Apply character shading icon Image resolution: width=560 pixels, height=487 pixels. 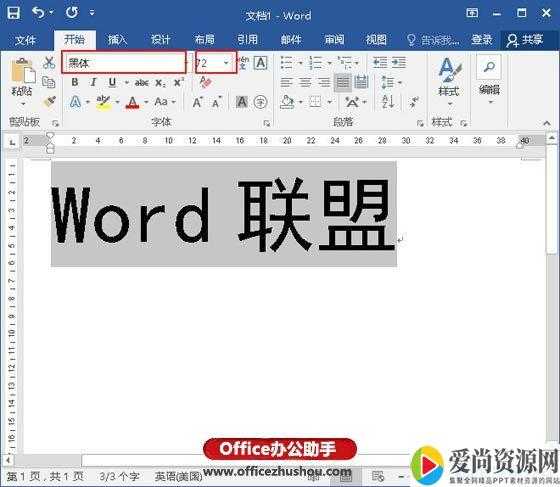pyautogui.click(x=242, y=102)
